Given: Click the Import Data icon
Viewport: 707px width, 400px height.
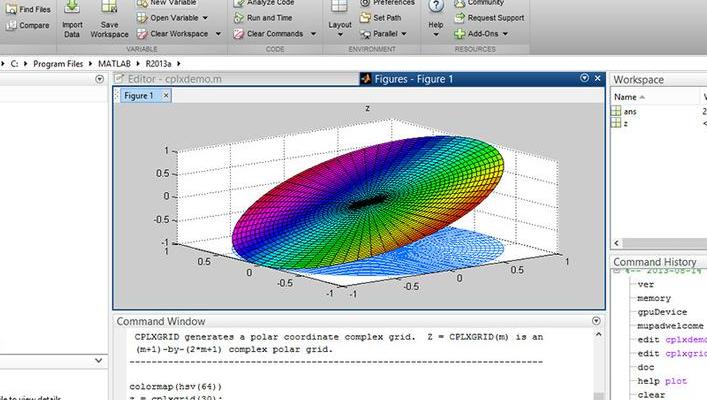Looking at the screenshot, I should click(72, 7).
